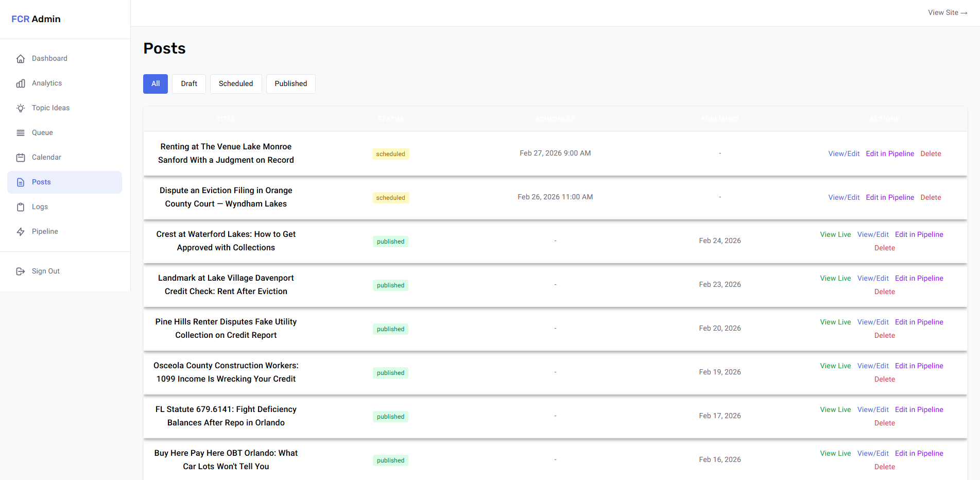Open View/Edit for Venue Lake Monroe post

tap(844, 153)
